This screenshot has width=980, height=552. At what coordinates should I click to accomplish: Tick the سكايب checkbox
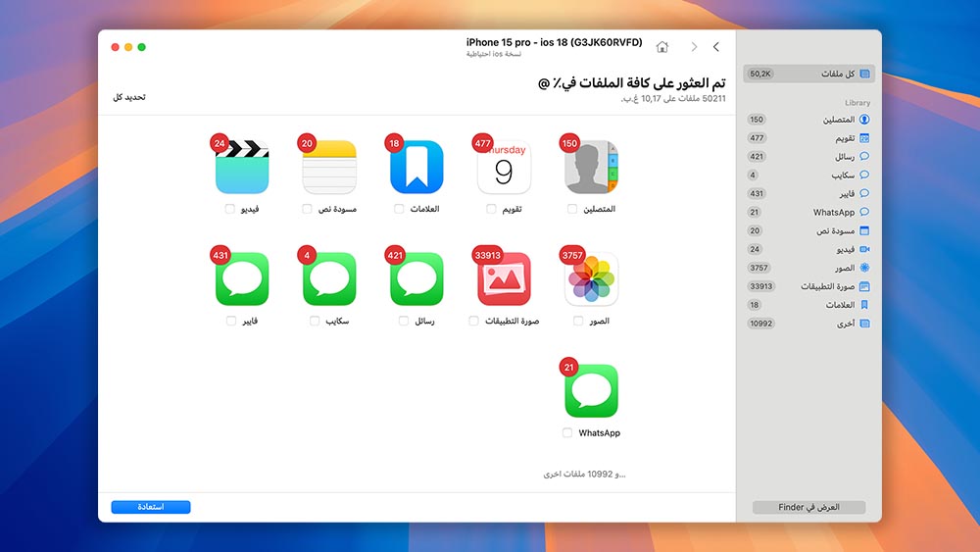coord(315,321)
